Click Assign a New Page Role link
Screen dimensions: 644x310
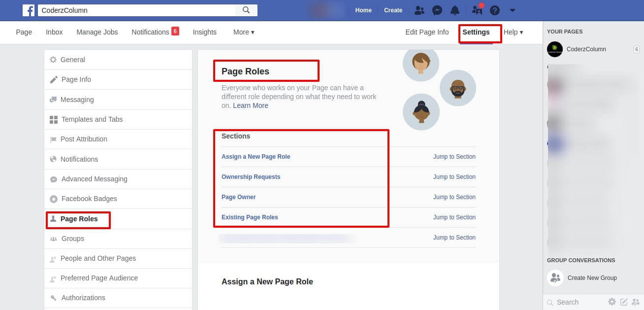pos(256,157)
